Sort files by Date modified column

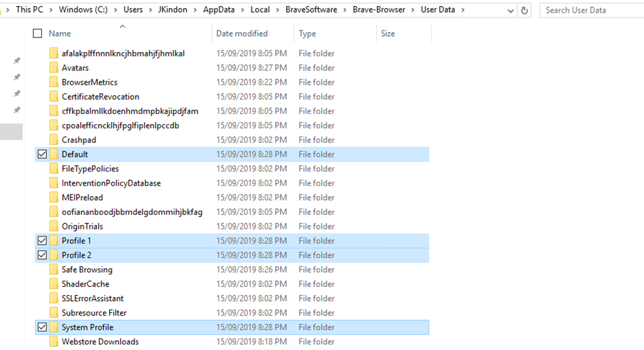242,34
